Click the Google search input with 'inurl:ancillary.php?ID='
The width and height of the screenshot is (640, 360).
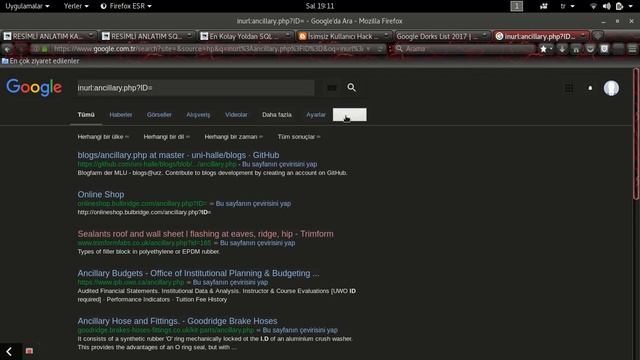click(196, 88)
